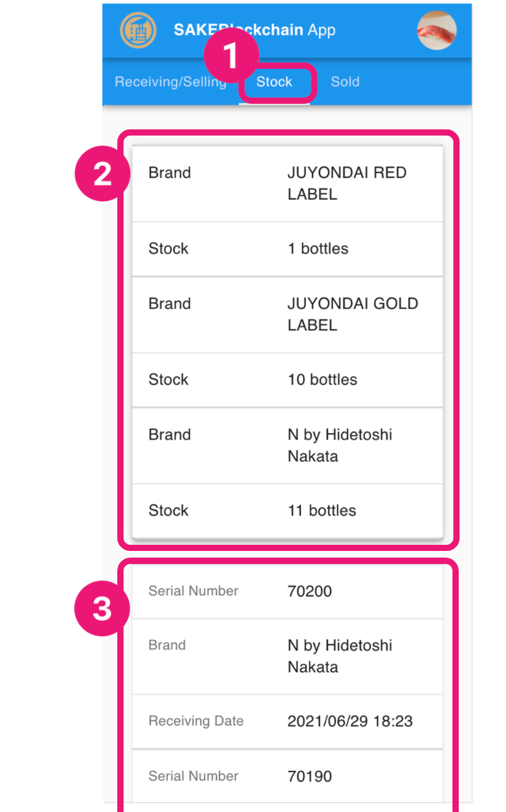Click the 10 bottles stock row
The image size is (506, 812).
point(287,380)
